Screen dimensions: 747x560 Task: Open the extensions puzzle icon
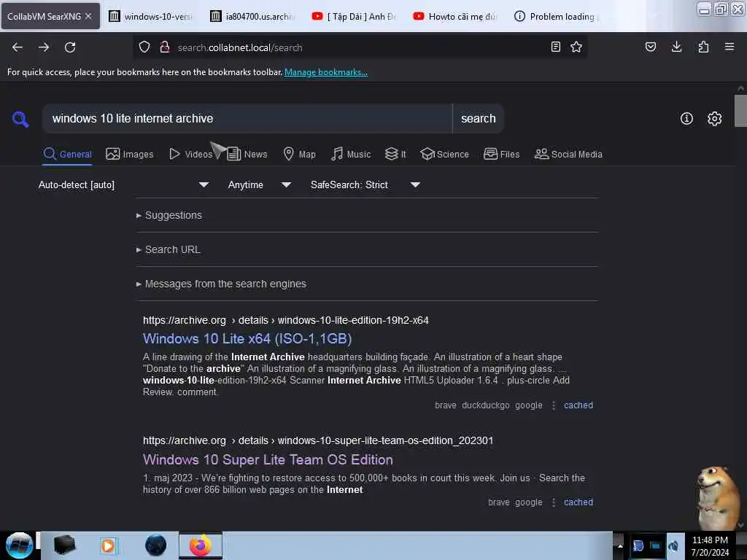coord(703,47)
